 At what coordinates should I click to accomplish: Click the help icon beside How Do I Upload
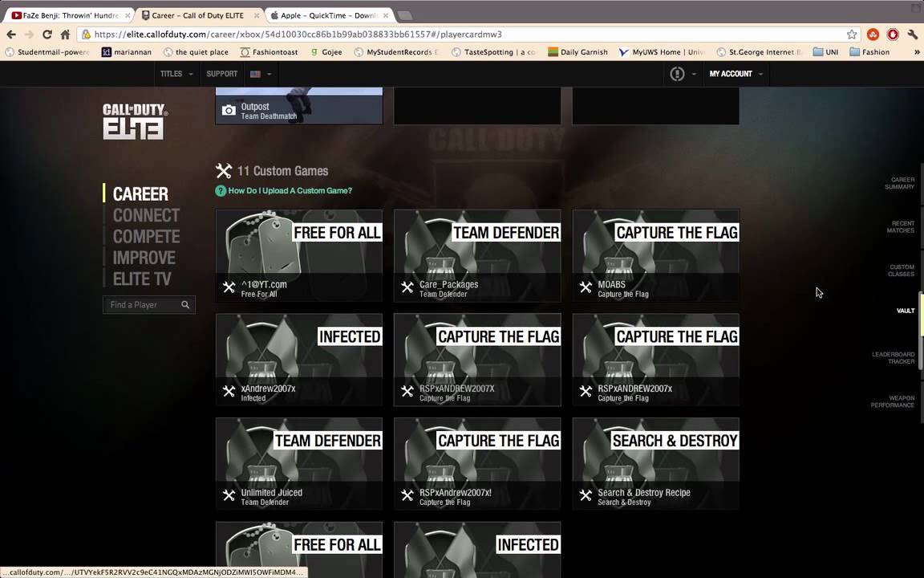click(221, 190)
